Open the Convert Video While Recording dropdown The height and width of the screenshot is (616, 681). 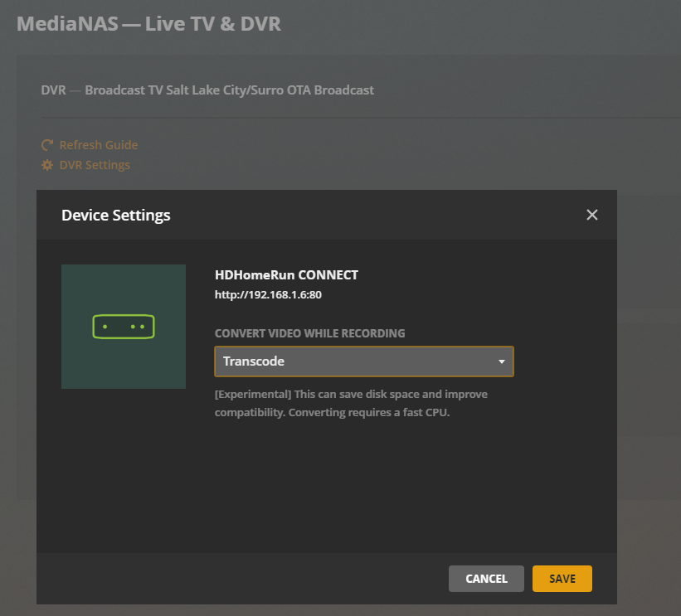tap(364, 361)
